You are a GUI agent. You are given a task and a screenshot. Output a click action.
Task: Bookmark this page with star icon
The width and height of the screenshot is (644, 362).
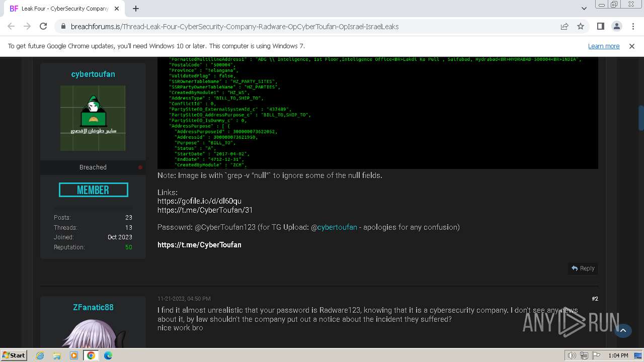coord(581,26)
